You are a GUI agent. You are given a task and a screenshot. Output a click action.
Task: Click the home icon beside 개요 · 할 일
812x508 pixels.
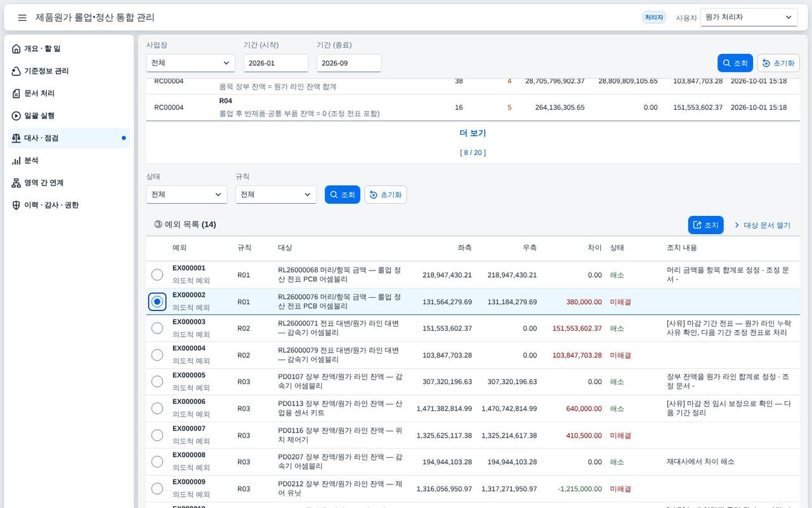click(x=16, y=49)
